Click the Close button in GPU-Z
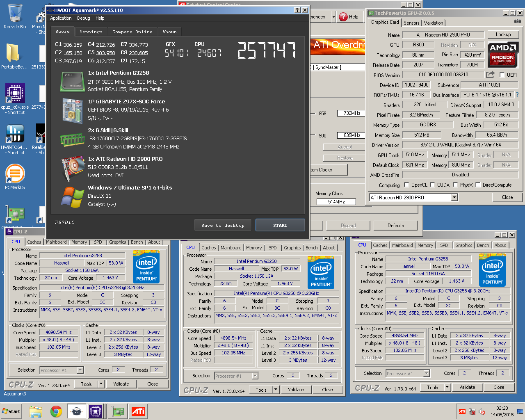The height and width of the screenshot is (420, 525). 507,197
